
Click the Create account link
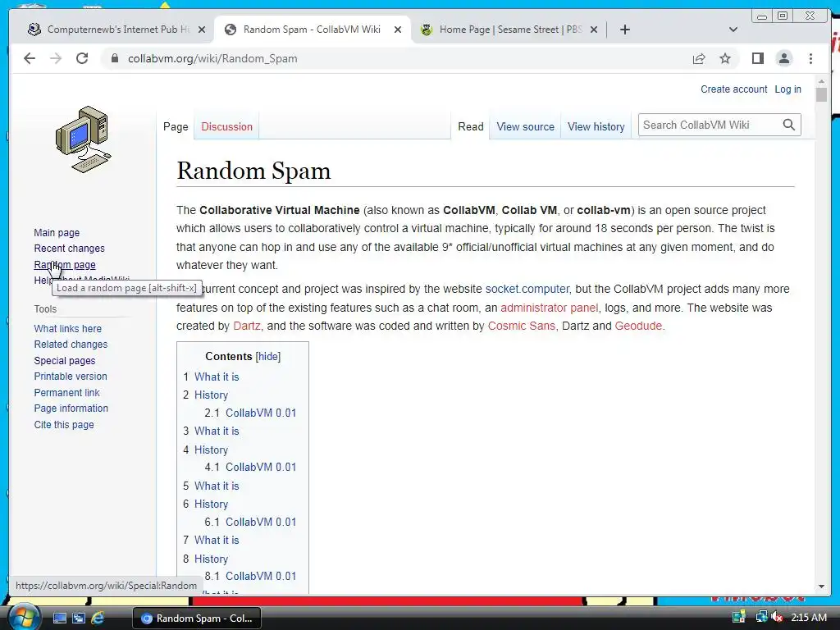point(733,89)
